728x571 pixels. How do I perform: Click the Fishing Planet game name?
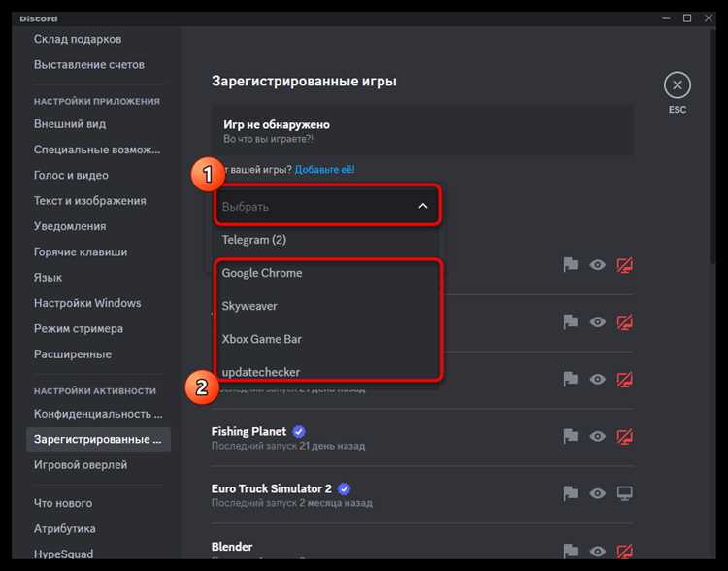point(248,431)
